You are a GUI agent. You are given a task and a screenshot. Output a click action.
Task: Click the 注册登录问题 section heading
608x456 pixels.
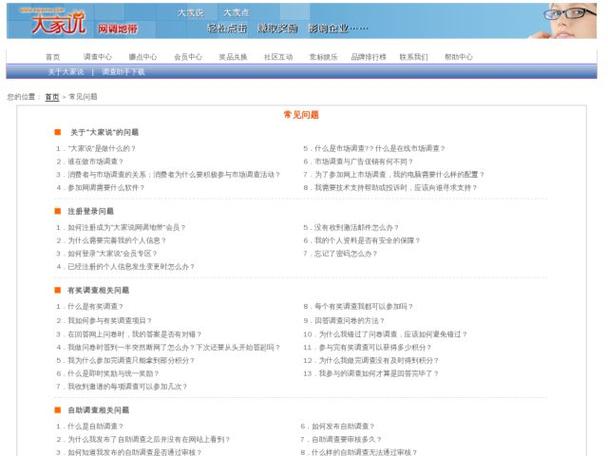[x=91, y=211]
